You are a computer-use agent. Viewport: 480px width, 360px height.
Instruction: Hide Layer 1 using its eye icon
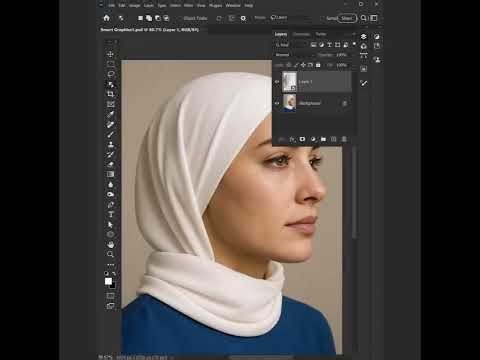[277, 82]
